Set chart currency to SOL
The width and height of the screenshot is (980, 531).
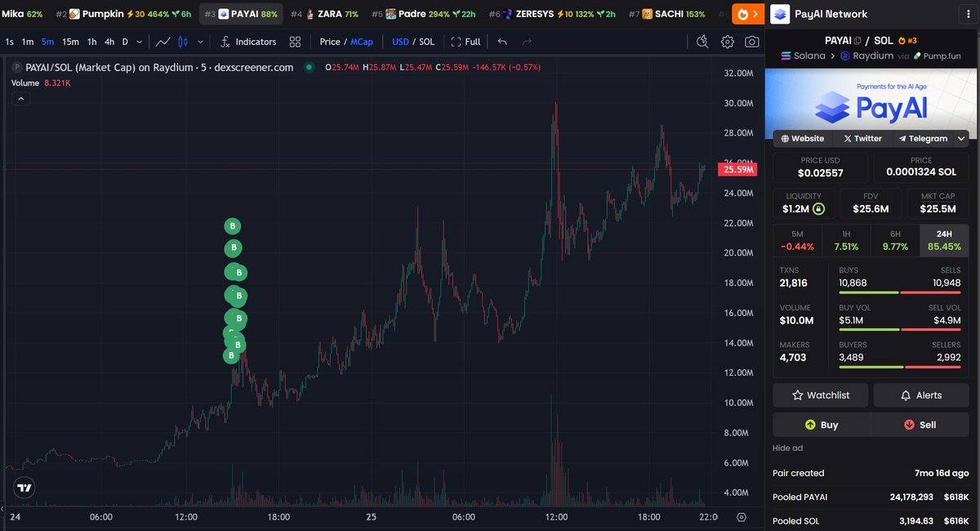pos(426,42)
